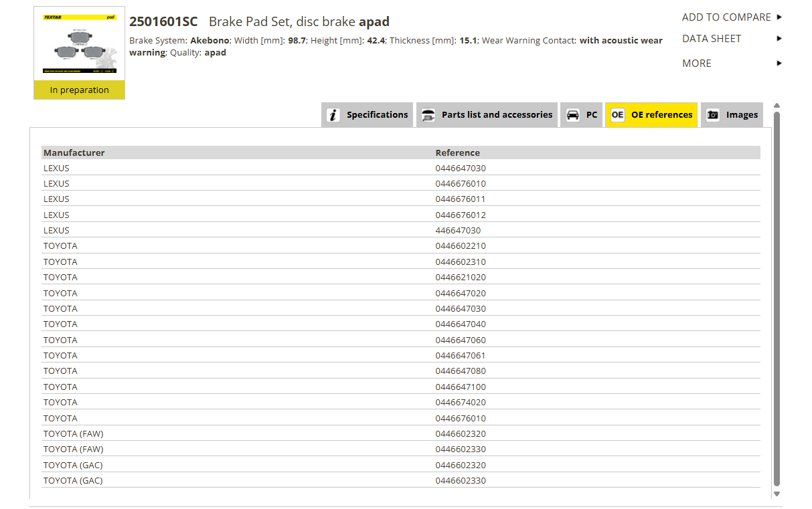
Task: Open the Specifications tab
Action: pos(368,115)
